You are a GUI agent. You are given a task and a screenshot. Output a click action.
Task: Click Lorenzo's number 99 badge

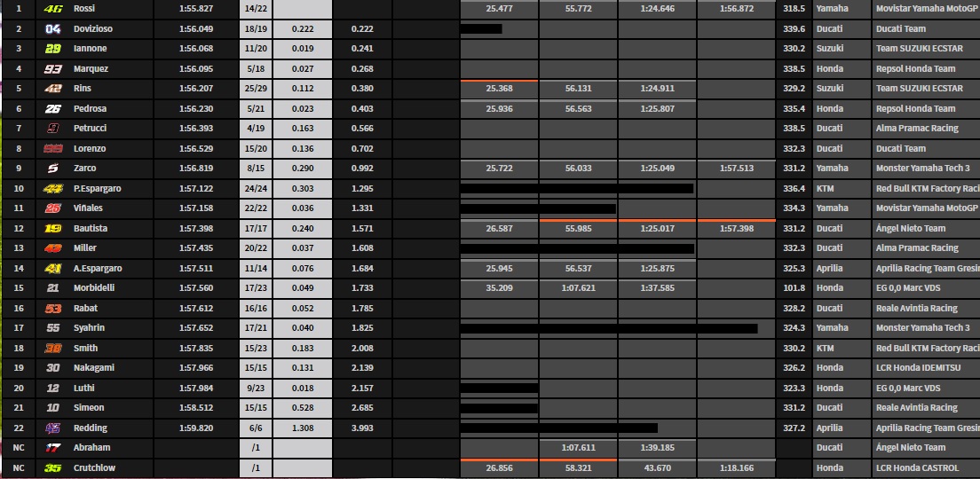pyautogui.click(x=52, y=149)
